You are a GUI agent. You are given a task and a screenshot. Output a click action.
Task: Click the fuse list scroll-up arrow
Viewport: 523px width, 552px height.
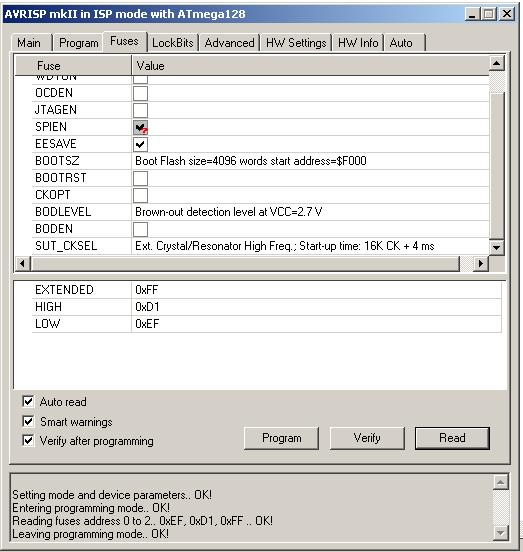(x=497, y=63)
